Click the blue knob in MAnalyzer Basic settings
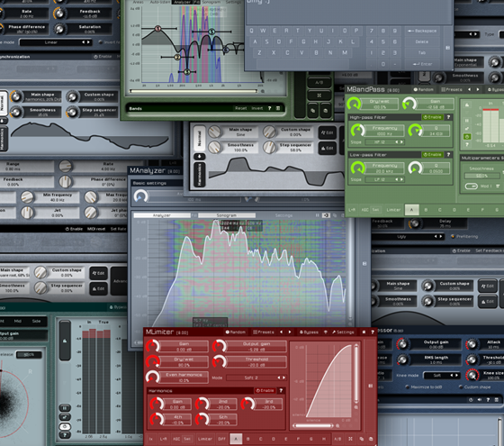The image size is (504, 446). (140, 196)
